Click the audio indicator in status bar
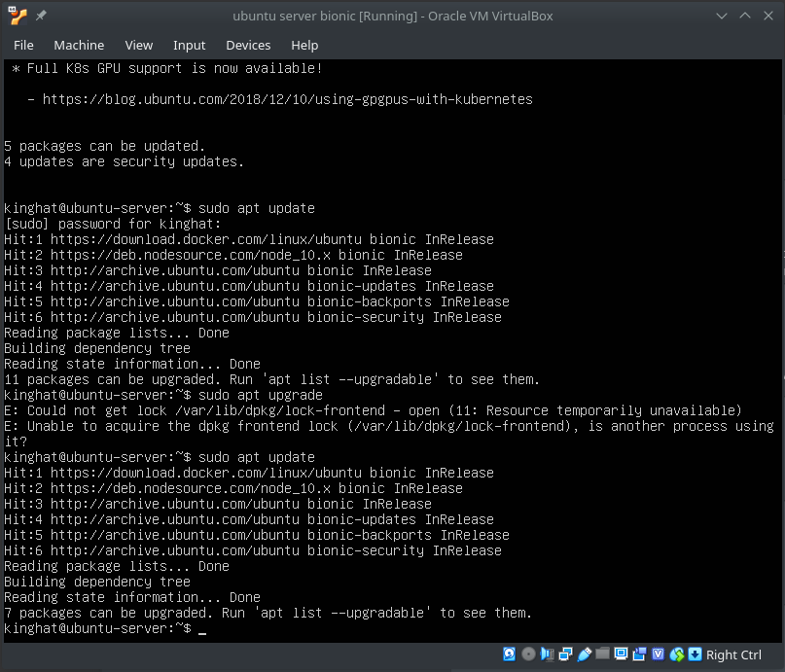This screenshot has width=785, height=672. pos(547,654)
